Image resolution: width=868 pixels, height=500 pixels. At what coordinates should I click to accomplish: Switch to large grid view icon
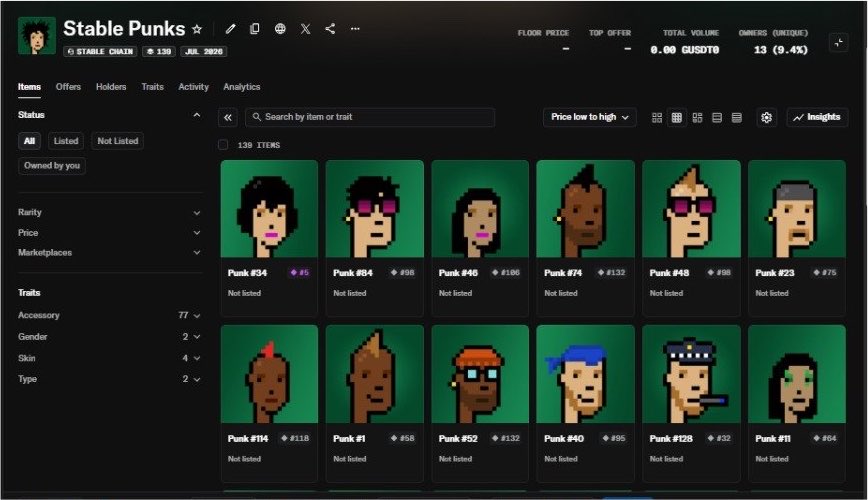pos(657,117)
